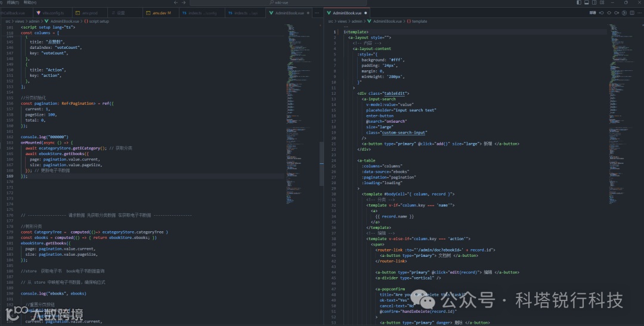
Task: Toggle the bottom panel layout icon
Action: [x=587, y=2]
